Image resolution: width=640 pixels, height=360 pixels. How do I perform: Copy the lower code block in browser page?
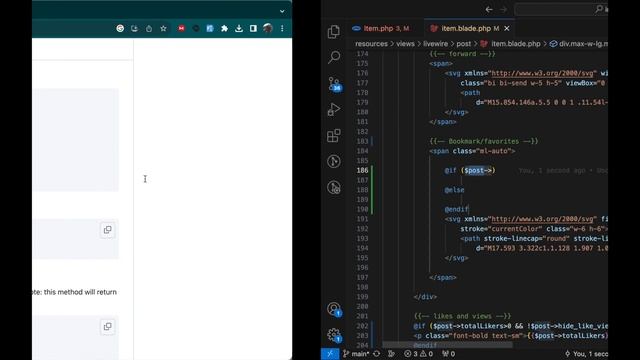pyautogui.click(x=107, y=327)
